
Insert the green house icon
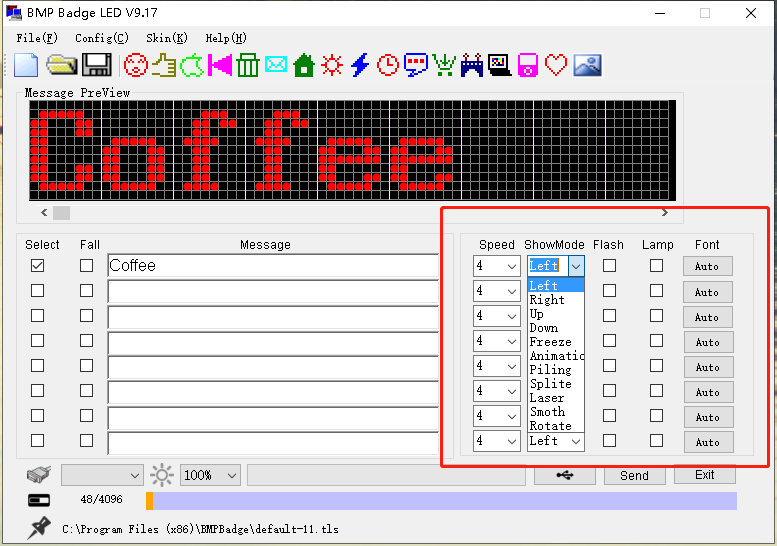(x=304, y=65)
